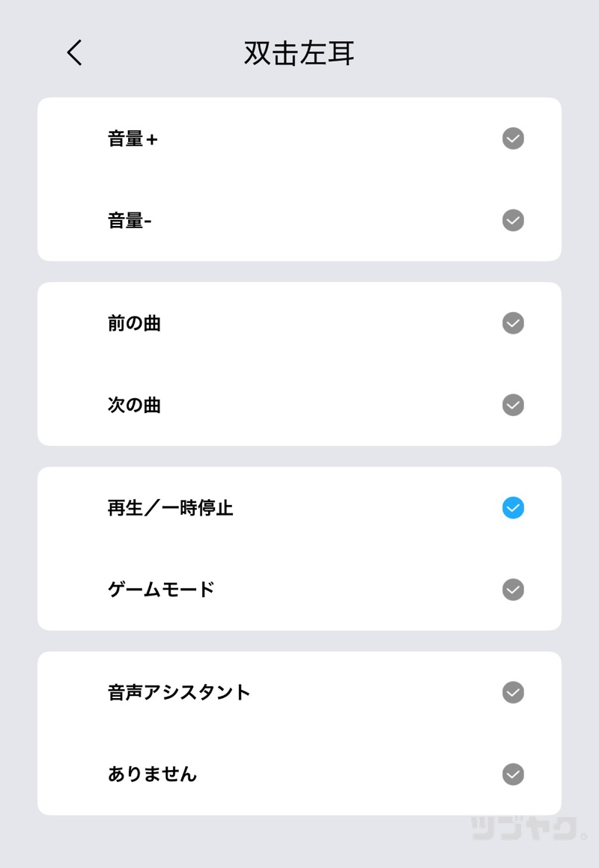Choose the ゲームモード option text
Image resolution: width=599 pixels, height=868 pixels.
click(x=161, y=590)
